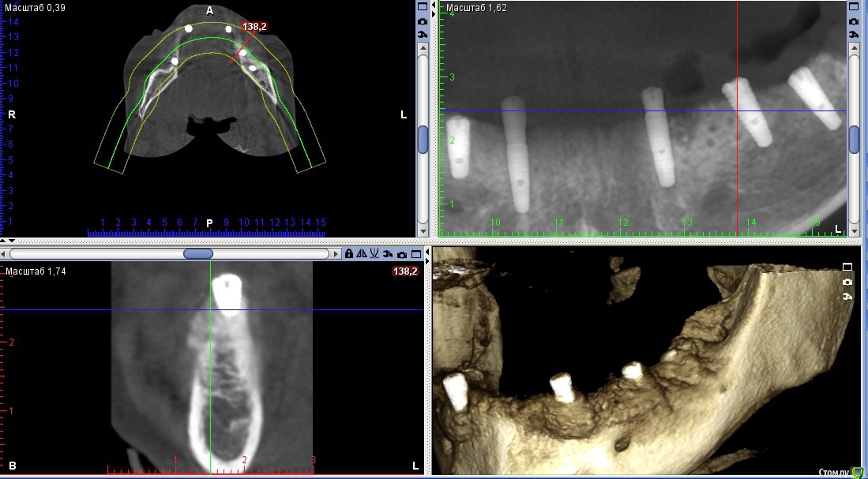Click the mirror flip icon in cross-section toolbar
The height and width of the screenshot is (479, 868).
[361, 254]
